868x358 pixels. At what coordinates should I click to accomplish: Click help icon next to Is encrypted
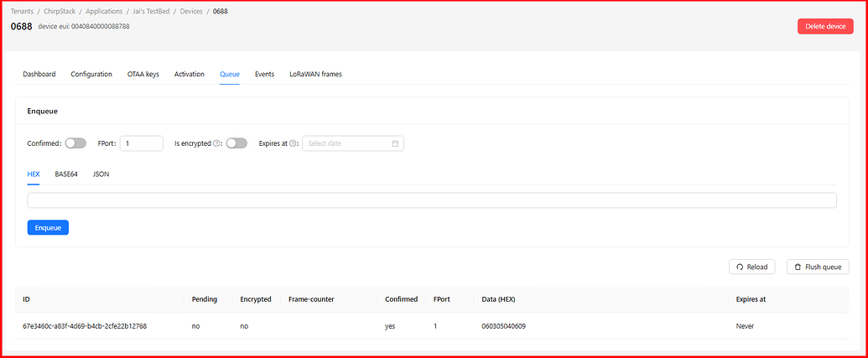pos(216,143)
